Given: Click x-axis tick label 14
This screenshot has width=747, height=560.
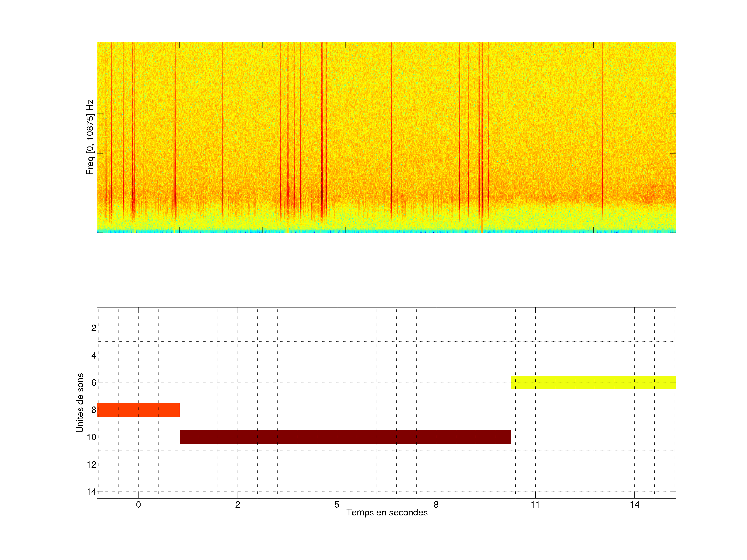Looking at the screenshot, I should [x=634, y=505].
